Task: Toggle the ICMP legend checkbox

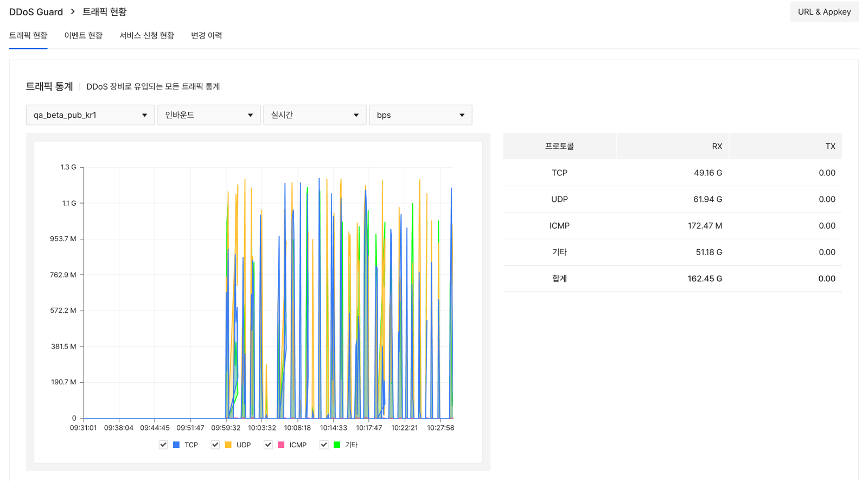Action: click(268, 445)
